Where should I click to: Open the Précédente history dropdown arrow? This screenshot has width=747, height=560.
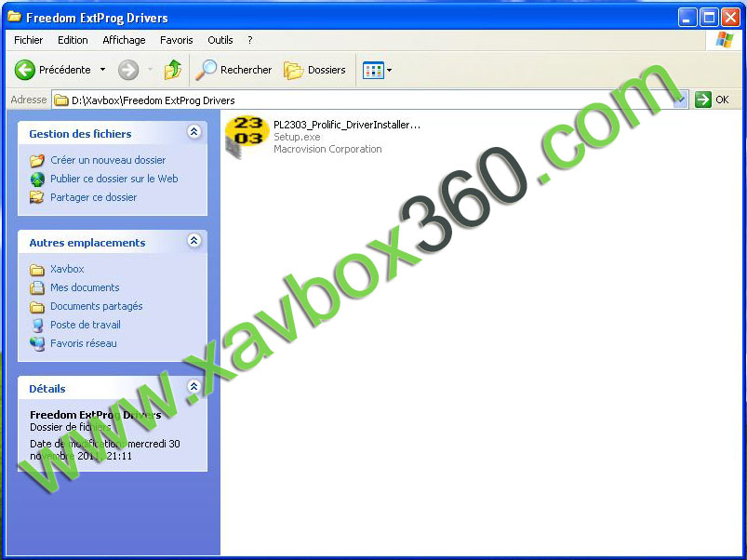click(x=102, y=70)
